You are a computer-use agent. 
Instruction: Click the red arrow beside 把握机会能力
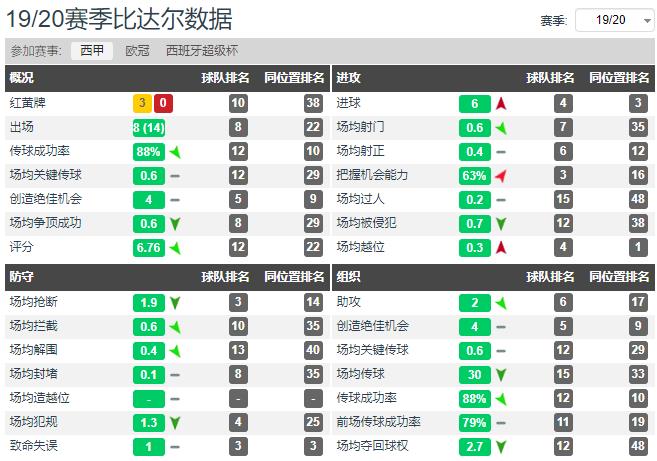point(501,175)
